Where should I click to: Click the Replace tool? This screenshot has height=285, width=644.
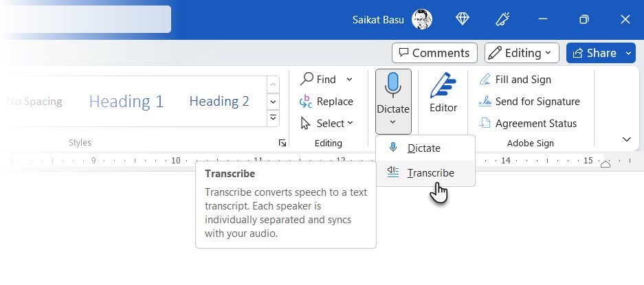click(326, 102)
